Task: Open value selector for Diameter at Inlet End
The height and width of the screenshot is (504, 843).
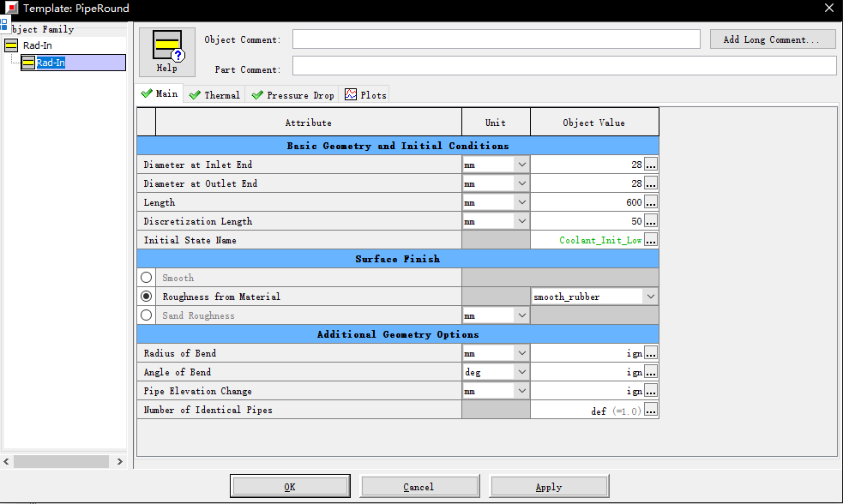Action: coord(651,165)
